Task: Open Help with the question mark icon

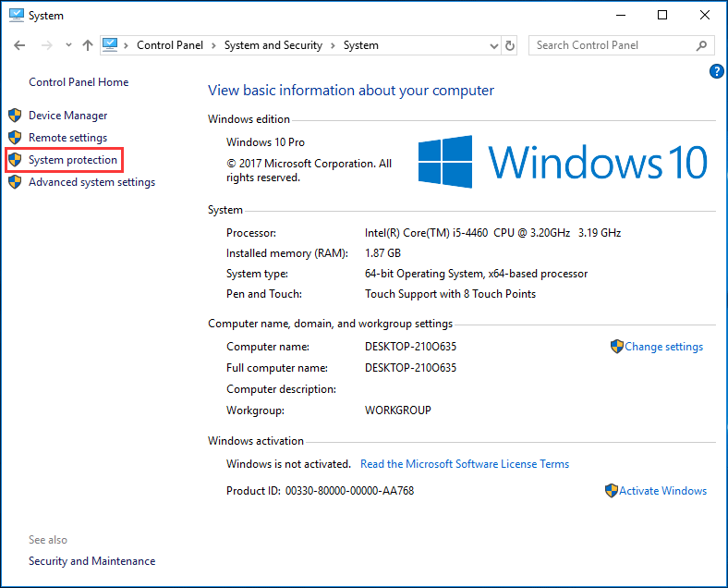Action: pyautogui.click(x=716, y=71)
